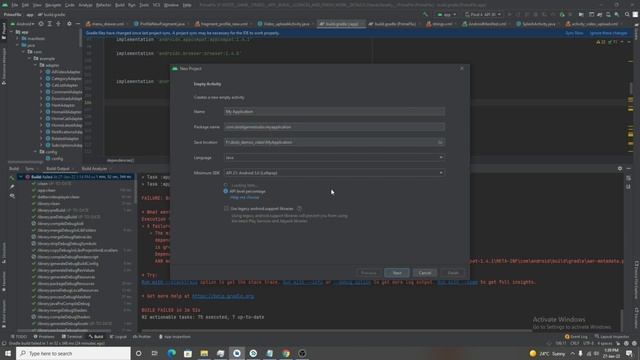The height and width of the screenshot is (360, 640).
Task: Select the CategoryAdapter file in tree
Action: pos(66,78)
